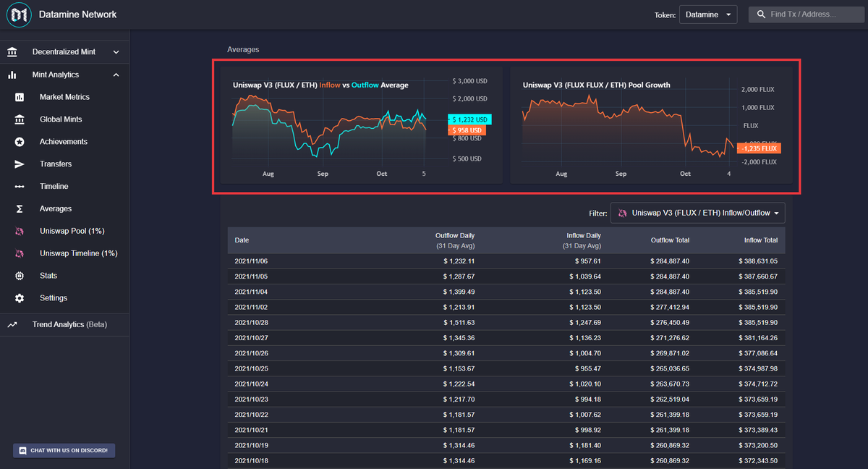The width and height of the screenshot is (868, 469).
Task: Open the Timeline page
Action: click(x=54, y=187)
